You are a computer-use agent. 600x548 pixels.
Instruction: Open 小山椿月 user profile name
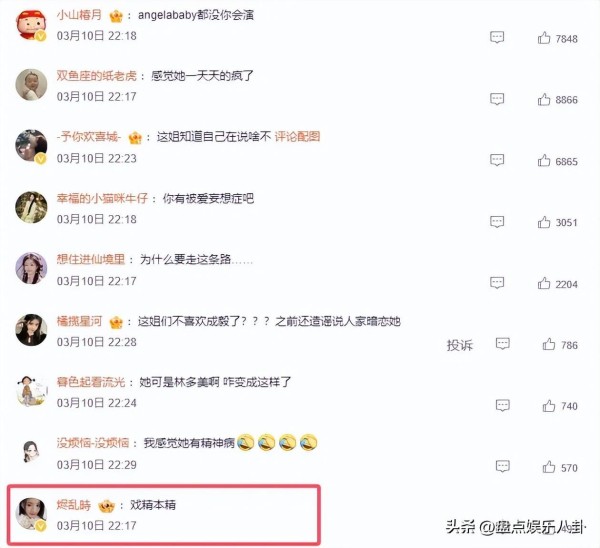click(79, 15)
